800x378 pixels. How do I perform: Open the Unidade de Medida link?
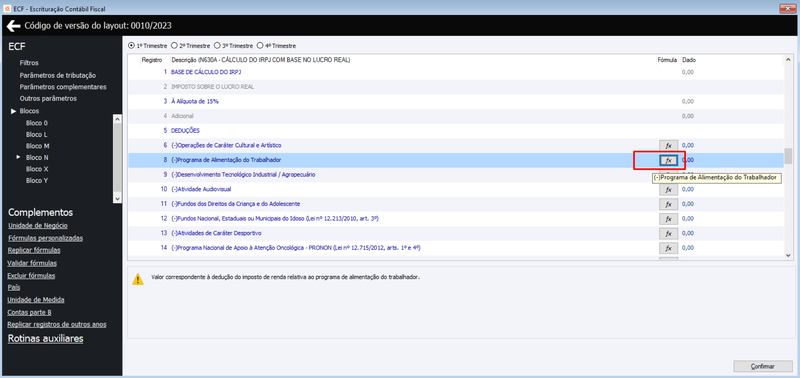[36, 300]
